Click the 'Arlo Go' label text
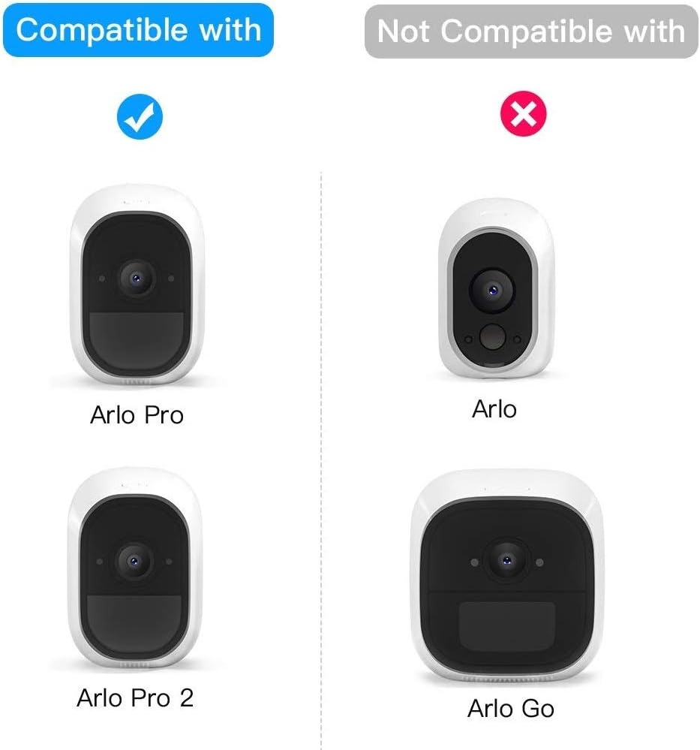The width and height of the screenshot is (700, 750). [511, 709]
